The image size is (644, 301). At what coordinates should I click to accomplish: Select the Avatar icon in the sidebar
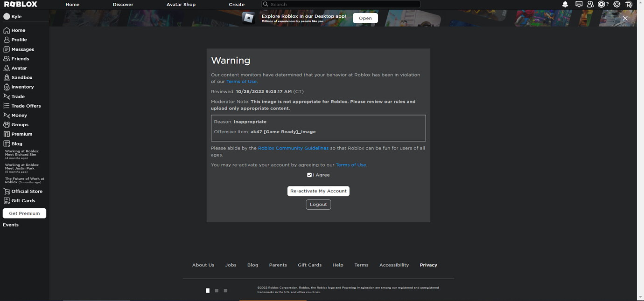click(x=7, y=68)
